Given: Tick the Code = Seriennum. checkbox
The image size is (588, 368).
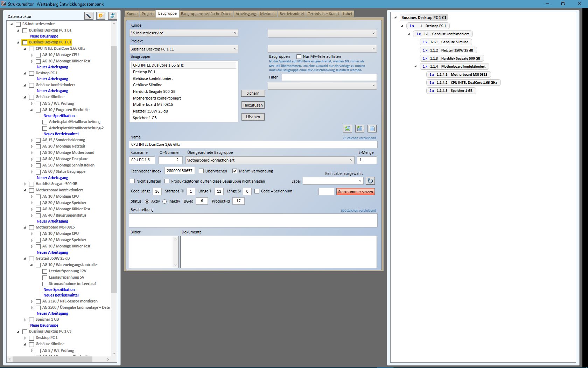Looking at the screenshot, I should (257, 191).
